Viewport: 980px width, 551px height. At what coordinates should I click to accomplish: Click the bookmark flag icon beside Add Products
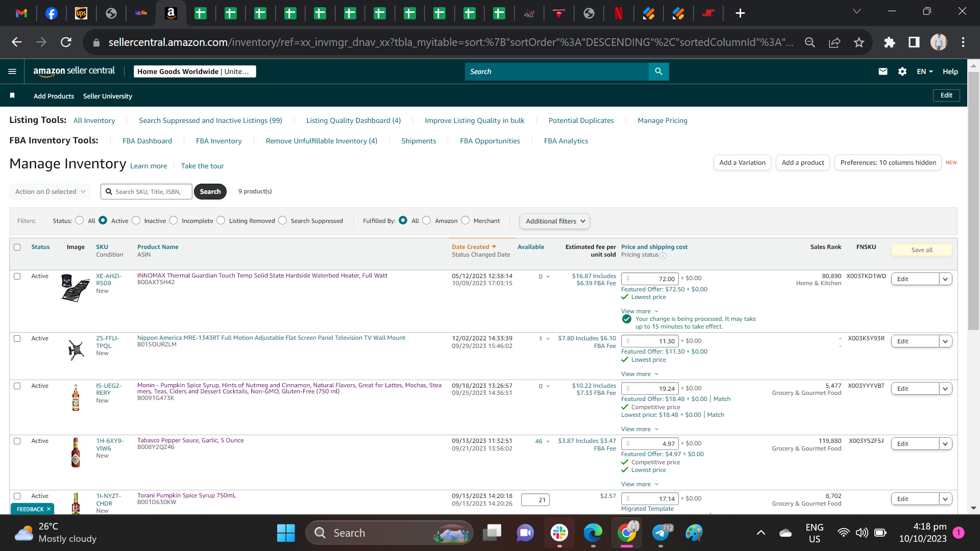point(12,95)
